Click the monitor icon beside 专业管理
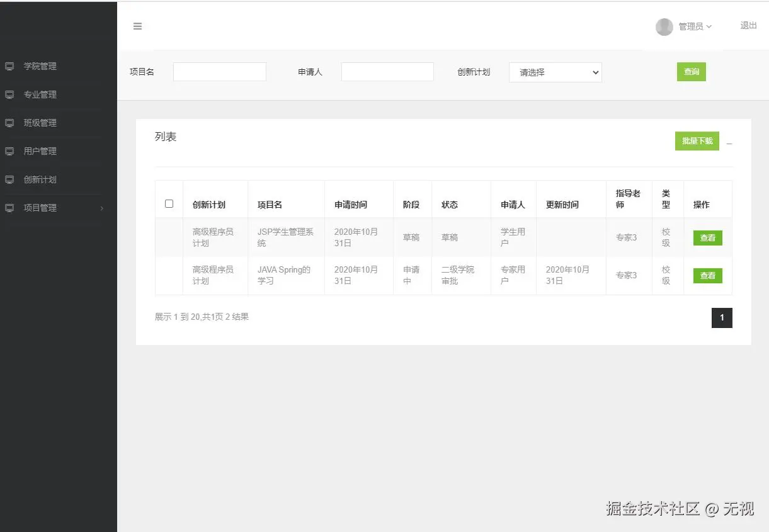This screenshot has height=532, width=769. [x=9, y=94]
